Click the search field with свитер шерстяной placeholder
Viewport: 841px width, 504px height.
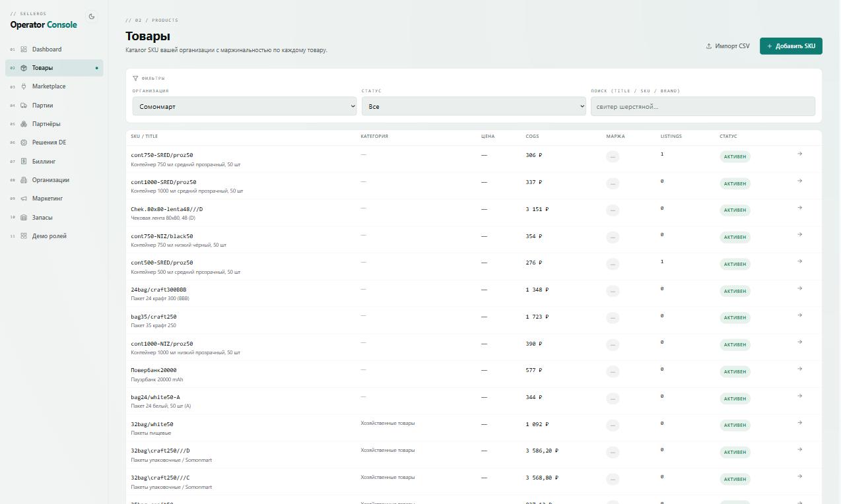[x=703, y=106]
